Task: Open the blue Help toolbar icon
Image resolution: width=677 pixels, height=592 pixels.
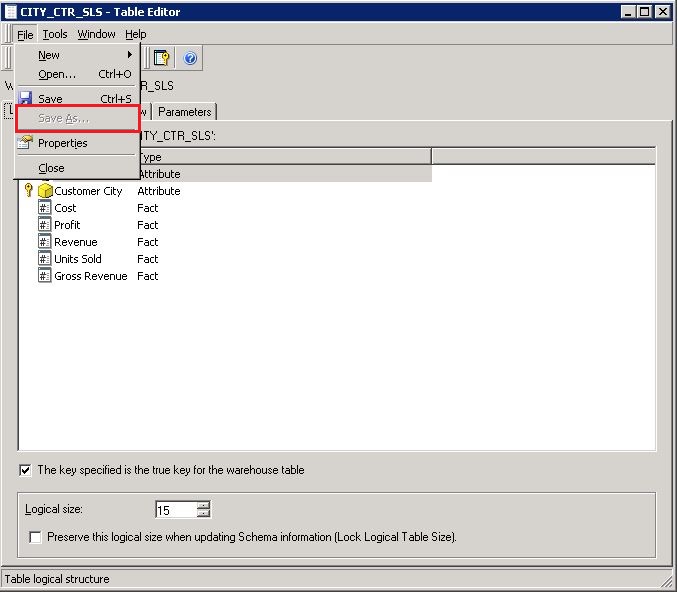Action: click(x=190, y=57)
